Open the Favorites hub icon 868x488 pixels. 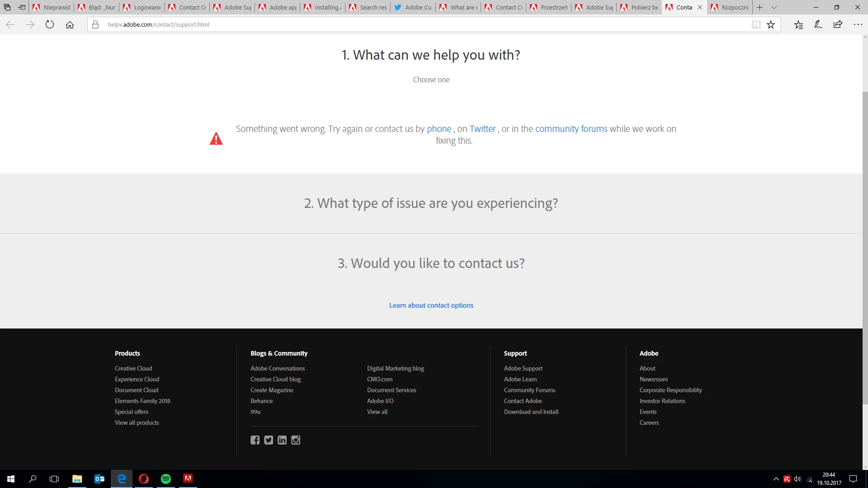click(x=799, y=25)
